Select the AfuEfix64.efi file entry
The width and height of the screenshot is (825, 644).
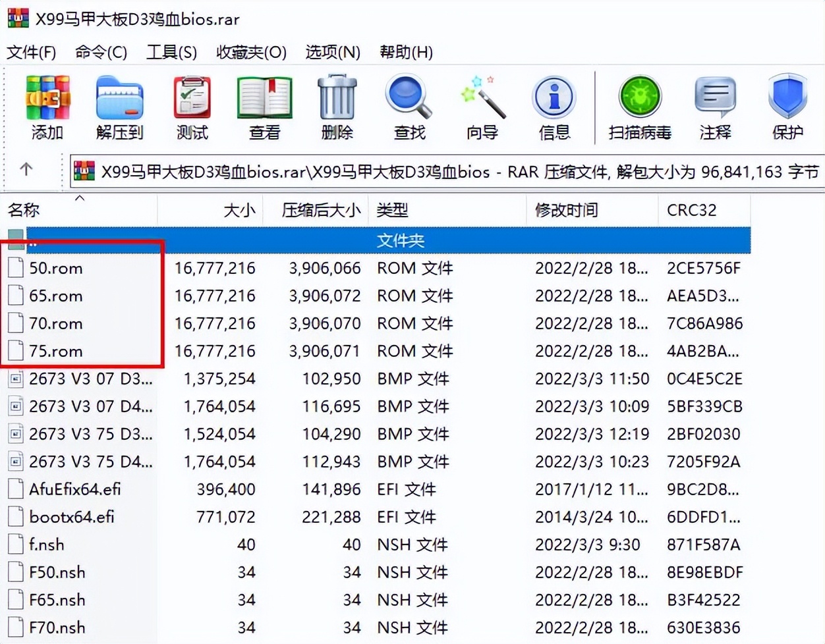tap(74, 489)
